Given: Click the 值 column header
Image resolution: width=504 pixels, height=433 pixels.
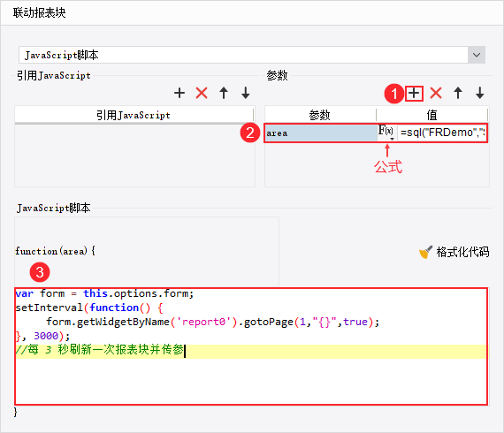Looking at the screenshot, I should point(432,115).
